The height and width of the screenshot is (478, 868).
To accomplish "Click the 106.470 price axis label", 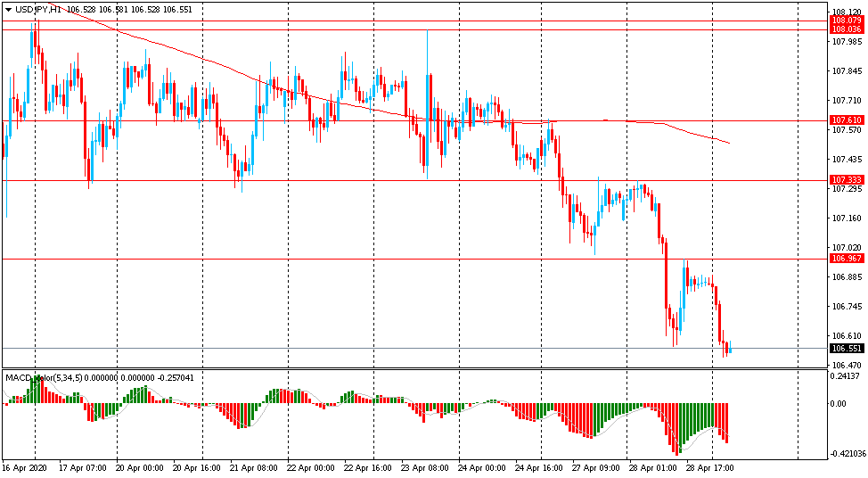I will (x=847, y=366).
